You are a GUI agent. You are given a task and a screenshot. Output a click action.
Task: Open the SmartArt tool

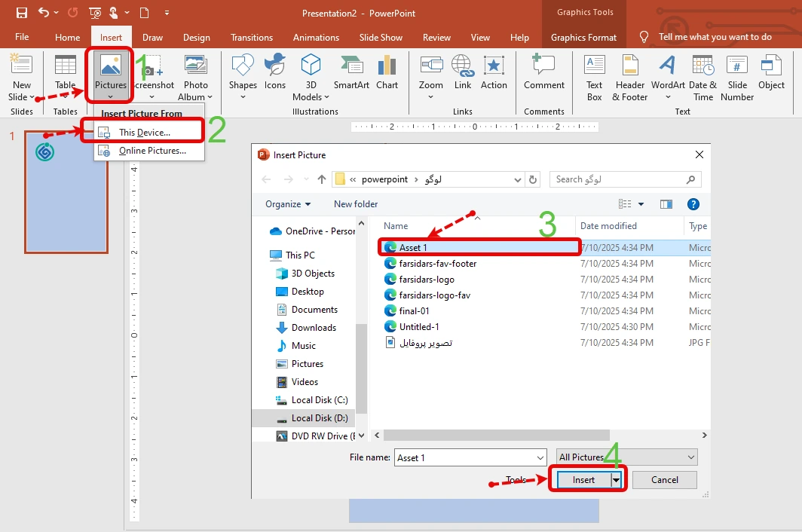351,72
